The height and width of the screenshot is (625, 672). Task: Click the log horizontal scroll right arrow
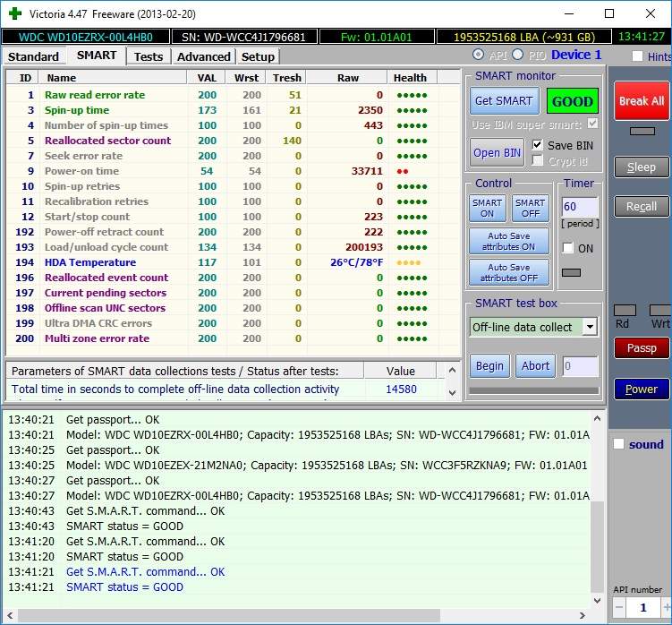point(582,615)
